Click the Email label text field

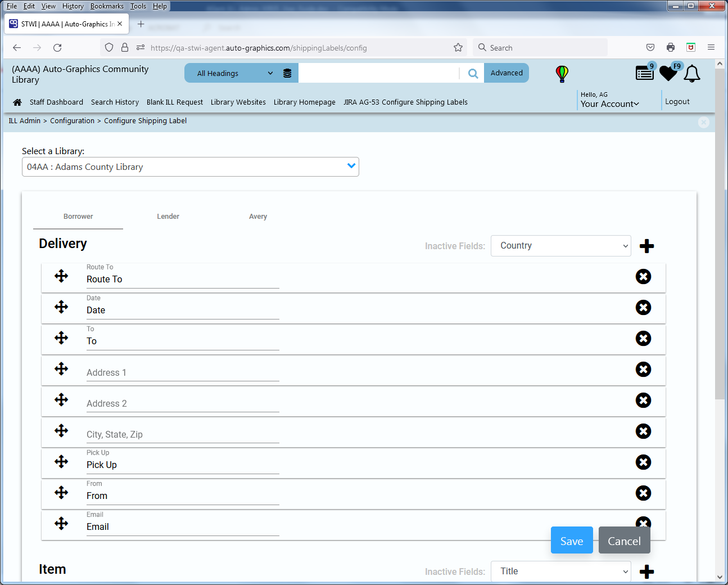coord(183,527)
